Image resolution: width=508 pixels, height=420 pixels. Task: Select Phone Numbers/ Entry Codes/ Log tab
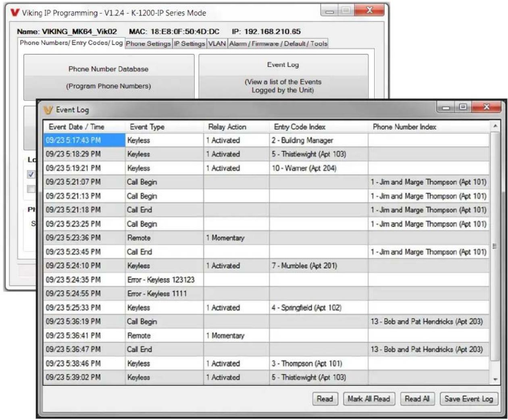pos(71,43)
